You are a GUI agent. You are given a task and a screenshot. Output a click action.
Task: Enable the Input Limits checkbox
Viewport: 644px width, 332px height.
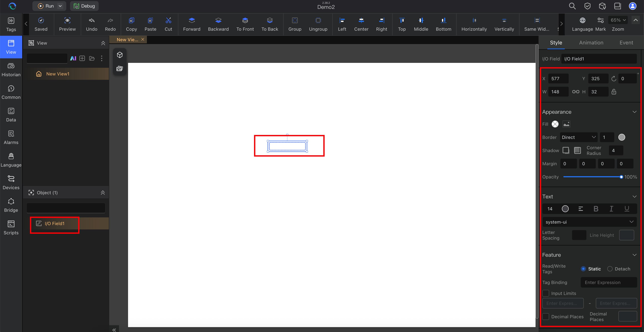point(546,293)
